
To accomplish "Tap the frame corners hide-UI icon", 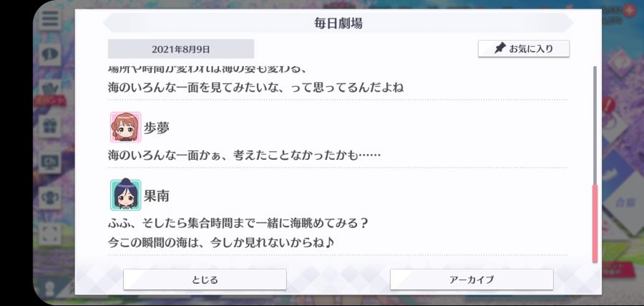I will (50, 233).
